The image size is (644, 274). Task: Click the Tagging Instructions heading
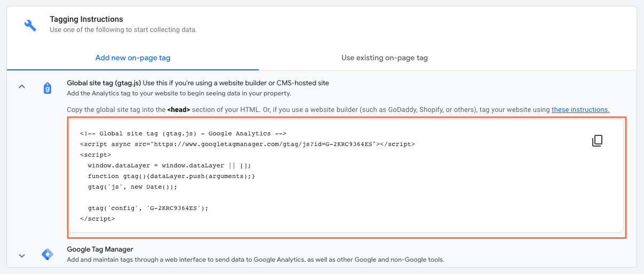tap(86, 19)
